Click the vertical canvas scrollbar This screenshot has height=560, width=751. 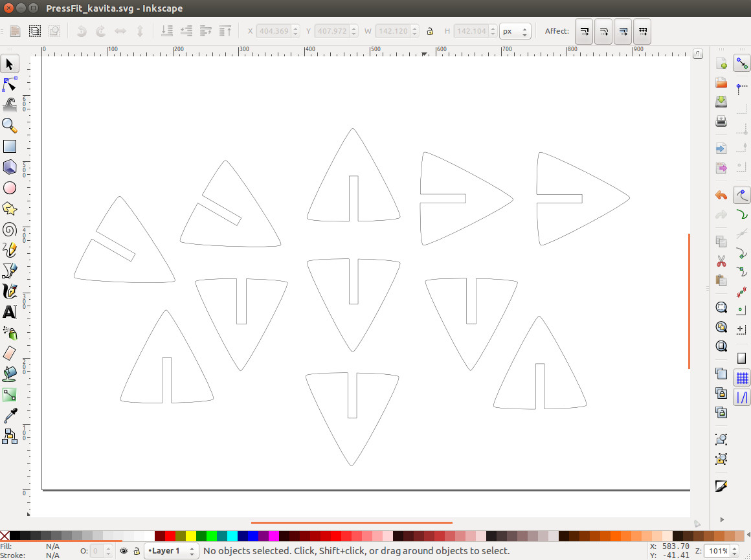click(689, 301)
